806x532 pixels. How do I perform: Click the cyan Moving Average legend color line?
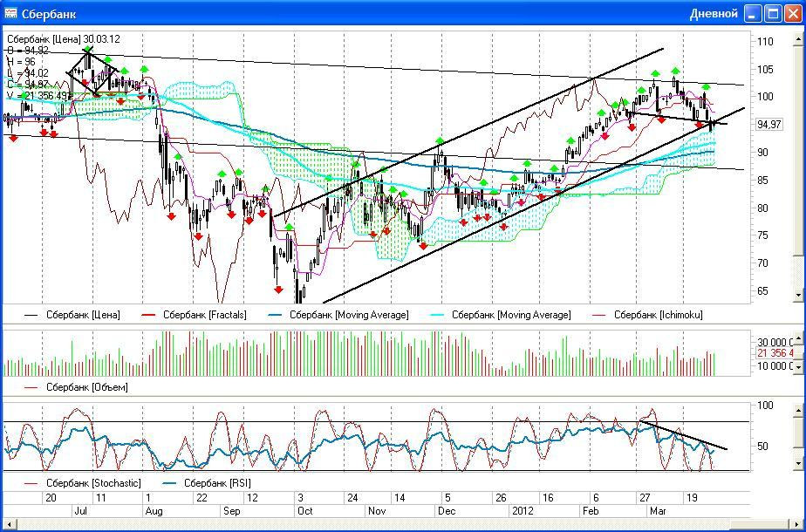pos(438,315)
